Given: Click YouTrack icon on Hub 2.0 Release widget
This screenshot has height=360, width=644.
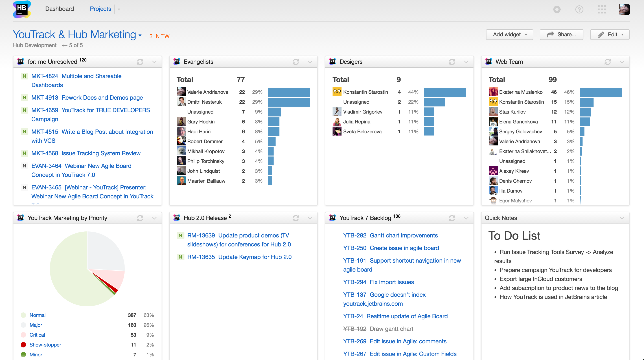Looking at the screenshot, I should pos(177,218).
